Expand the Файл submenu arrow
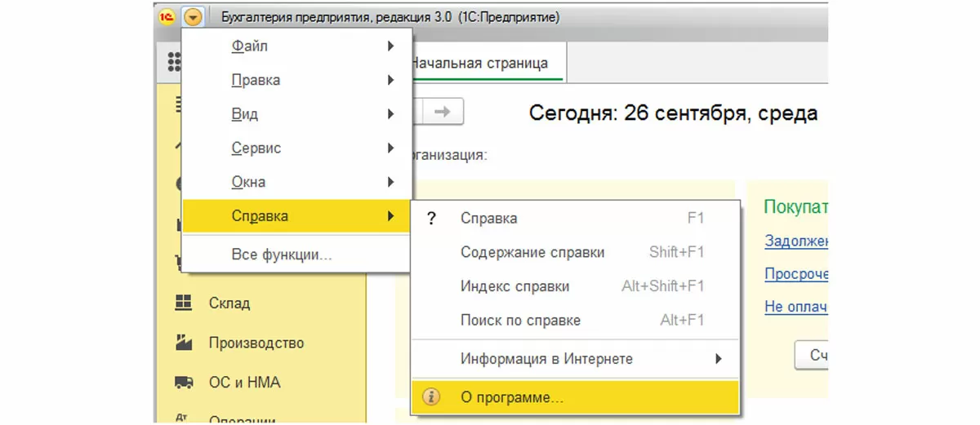This screenshot has height=425, width=980. click(x=391, y=46)
